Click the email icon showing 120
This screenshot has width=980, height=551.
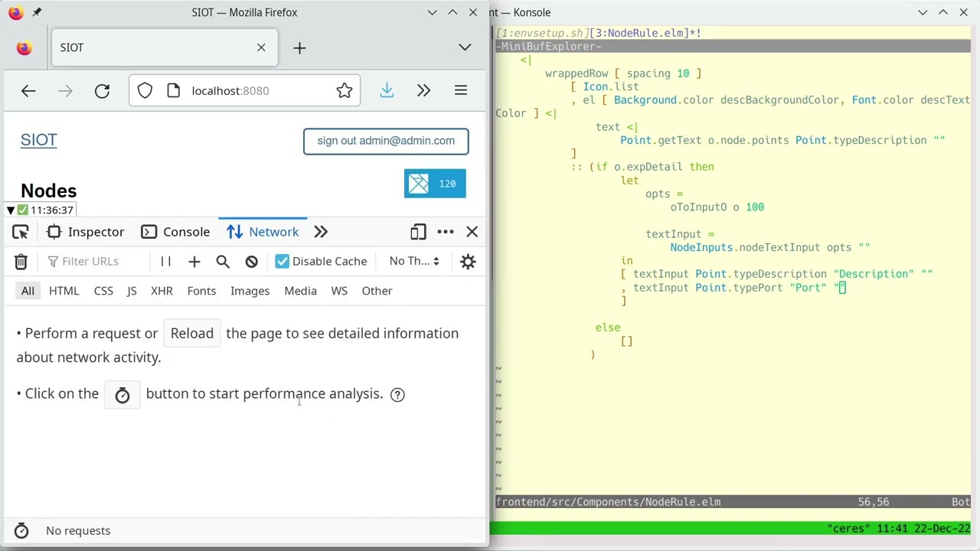click(x=435, y=184)
